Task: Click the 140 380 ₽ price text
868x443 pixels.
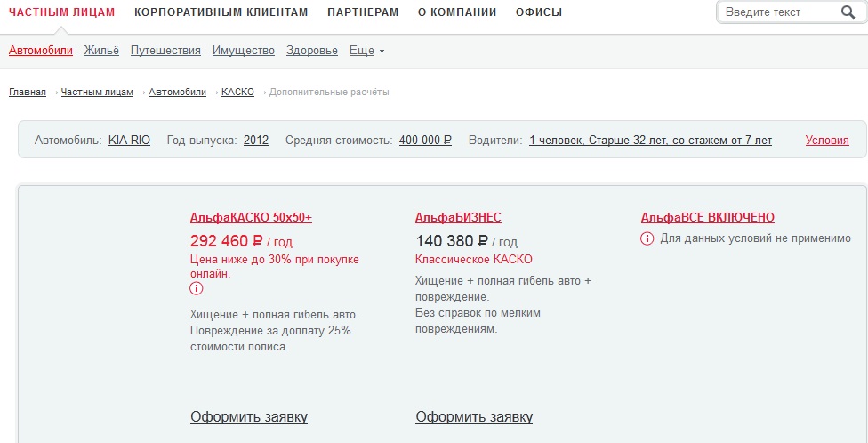Action: (x=452, y=241)
